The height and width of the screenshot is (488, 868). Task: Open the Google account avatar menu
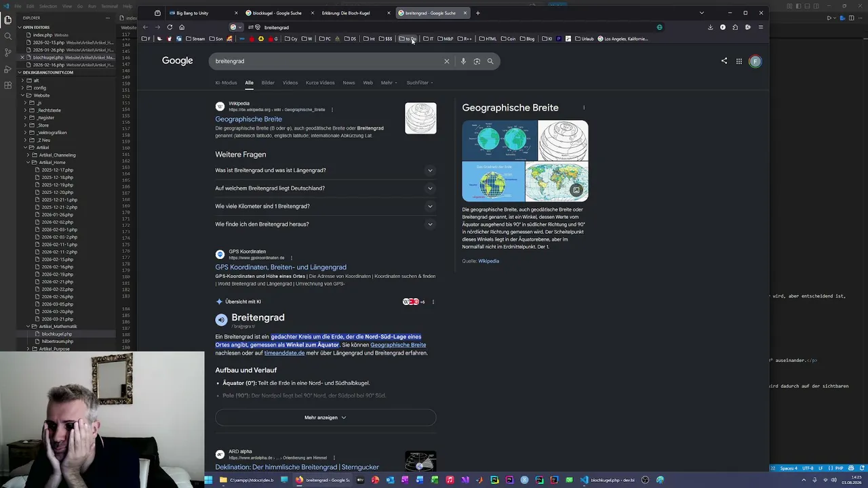(755, 61)
